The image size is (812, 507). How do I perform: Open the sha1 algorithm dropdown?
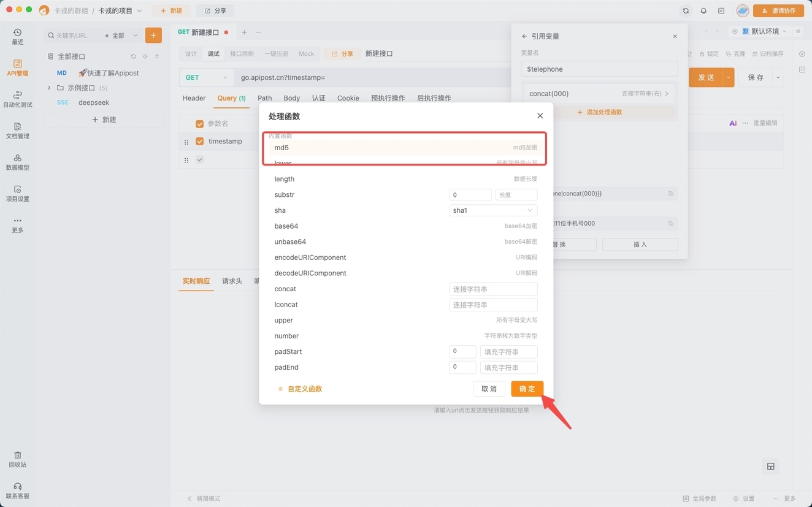click(493, 210)
